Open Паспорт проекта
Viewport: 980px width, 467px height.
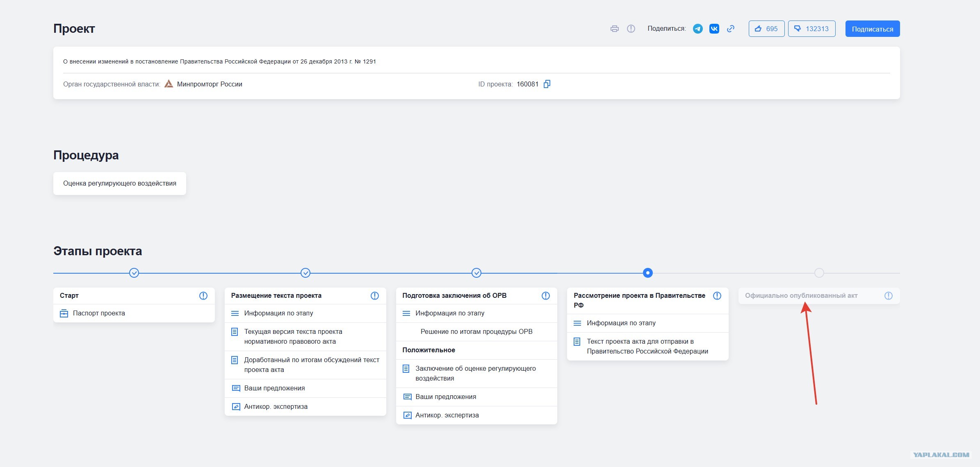pos(134,313)
